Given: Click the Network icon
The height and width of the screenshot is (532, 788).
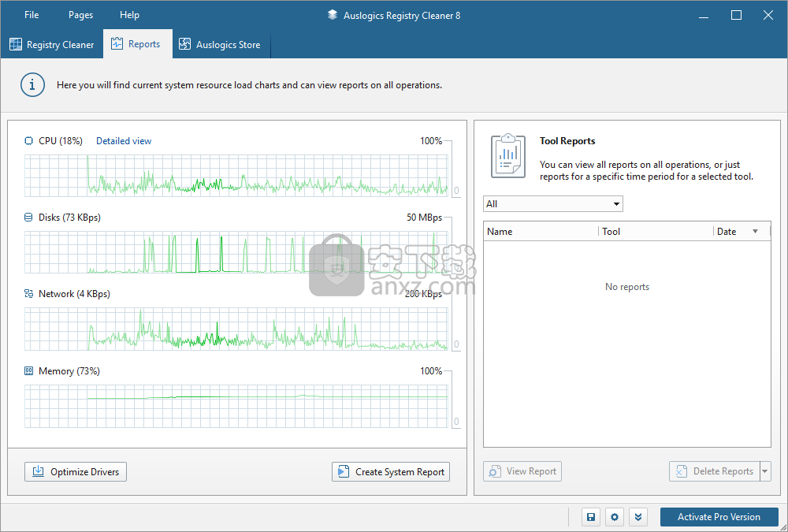Looking at the screenshot, I should (29, 294).
